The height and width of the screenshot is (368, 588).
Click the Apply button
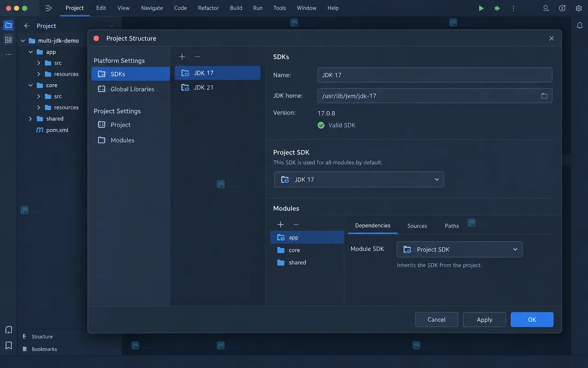(x=484, y=319)
